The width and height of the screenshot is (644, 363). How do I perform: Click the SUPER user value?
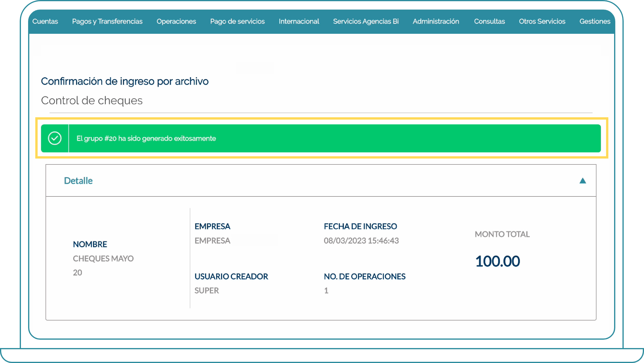(x=207, y=291)
